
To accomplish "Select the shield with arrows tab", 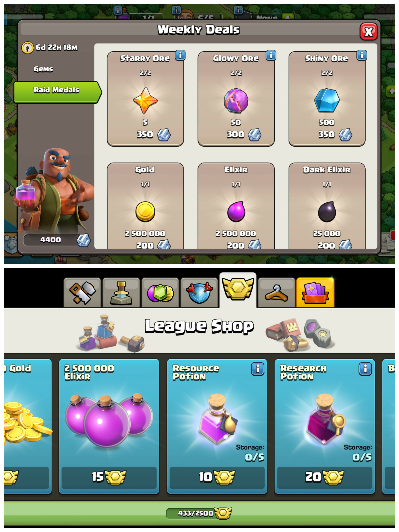I will [199, 292].
